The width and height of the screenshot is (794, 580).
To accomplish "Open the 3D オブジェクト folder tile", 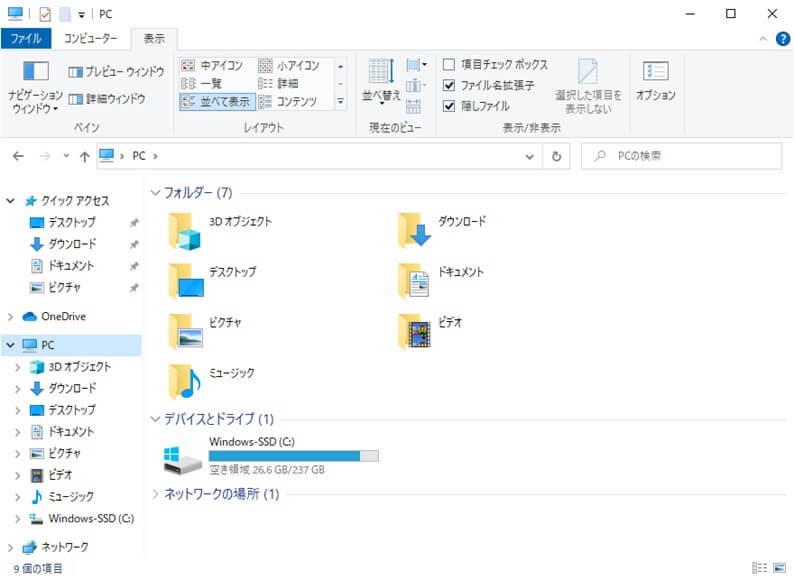I will [220, 231].
